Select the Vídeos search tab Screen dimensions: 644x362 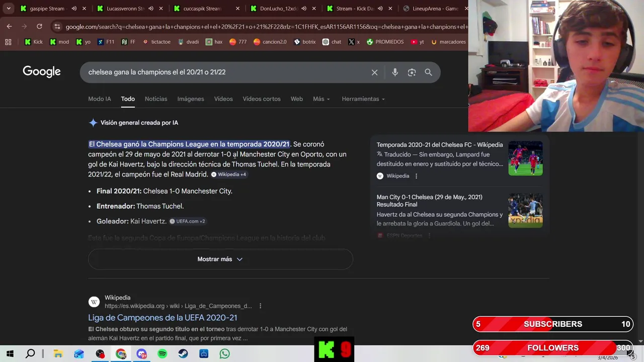[x=223, y=99]
